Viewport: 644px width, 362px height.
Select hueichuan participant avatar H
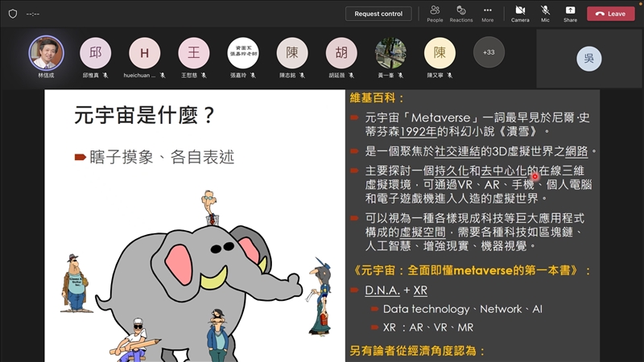click(145, 53)
